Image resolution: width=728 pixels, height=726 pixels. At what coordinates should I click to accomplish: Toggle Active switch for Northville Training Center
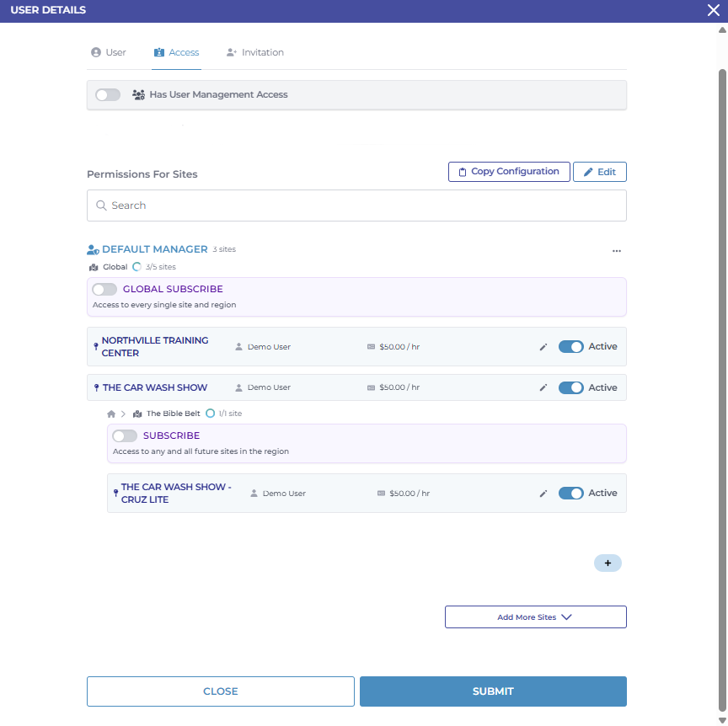(571, 347)
